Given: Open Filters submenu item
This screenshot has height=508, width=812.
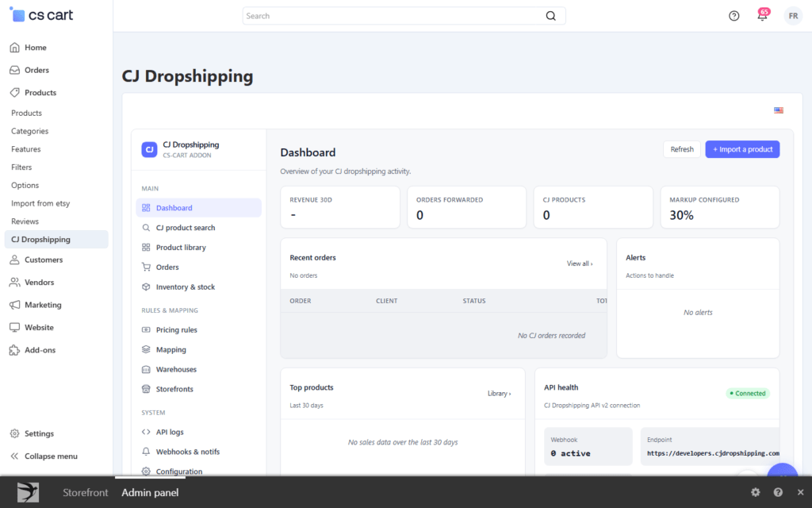Looking at the screenshot, I should click(x=21, y=167).
